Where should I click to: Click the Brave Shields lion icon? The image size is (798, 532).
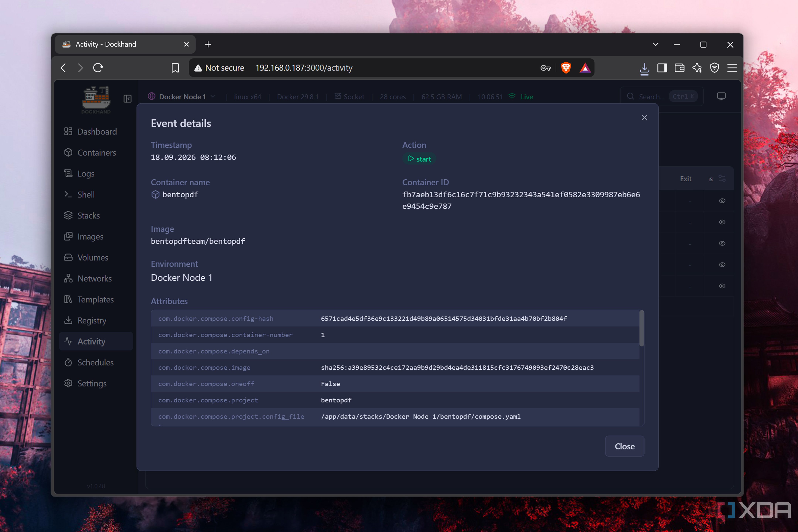click(566, 68)
